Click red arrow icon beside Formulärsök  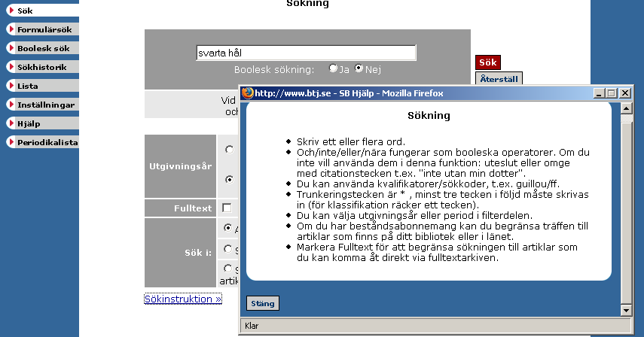[11, 29]
